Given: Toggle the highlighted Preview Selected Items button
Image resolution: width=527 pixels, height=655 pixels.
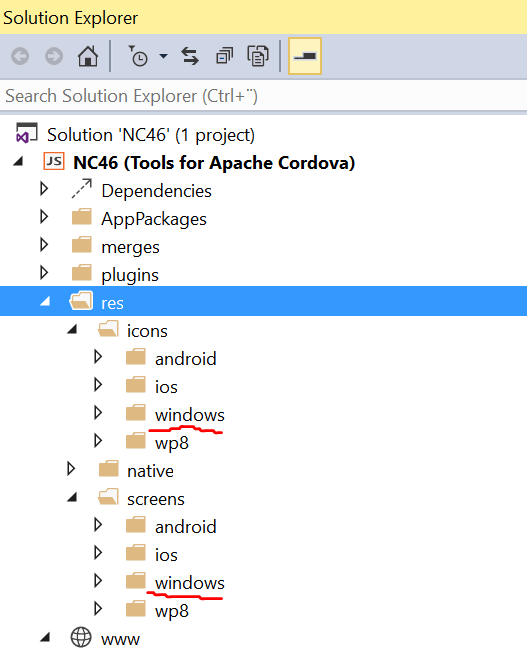Looking at the screenshot, I should [305, 56].
